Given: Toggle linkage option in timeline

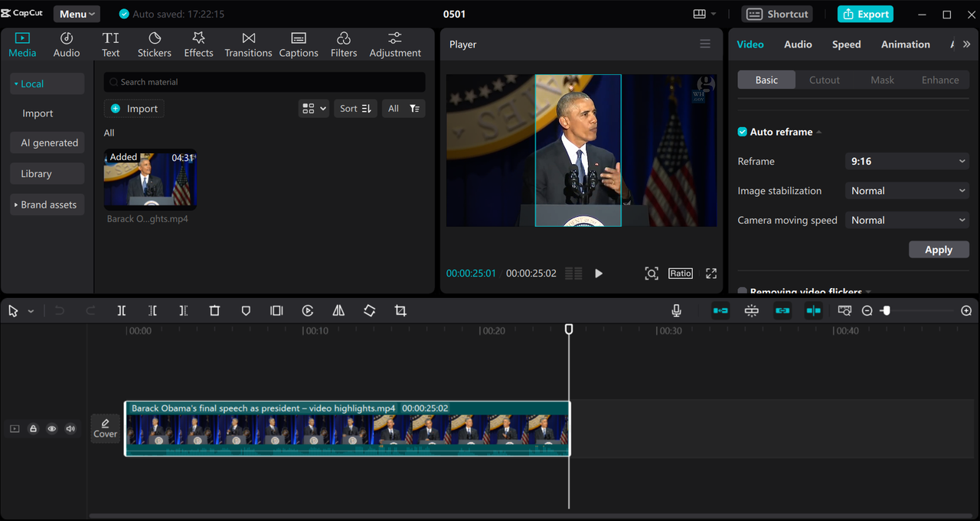Looking at the screenshot, I should (x=782, y=310).
